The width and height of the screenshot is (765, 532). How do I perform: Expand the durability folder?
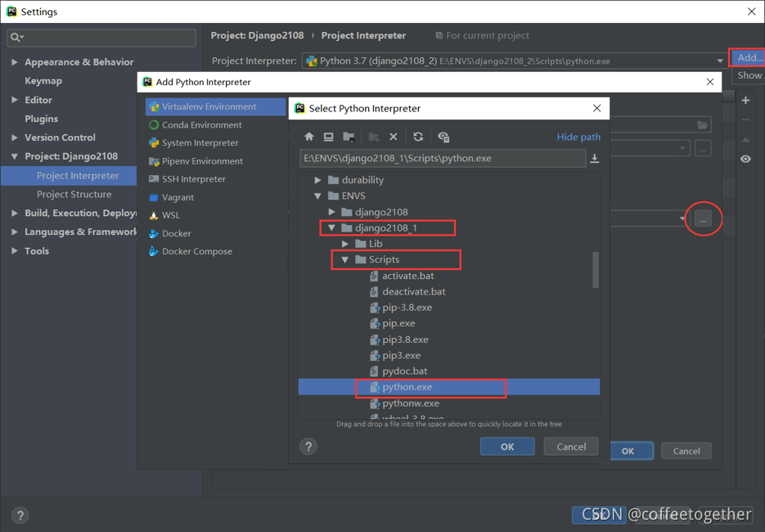[x=317, y=180]
